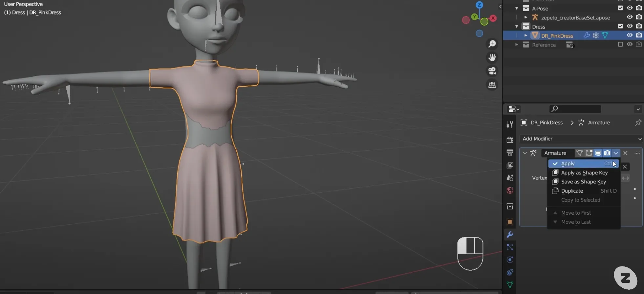This screenshot has height=294, width=644.
Task: Open the Physics properties tab
Action: coord(510,260)
